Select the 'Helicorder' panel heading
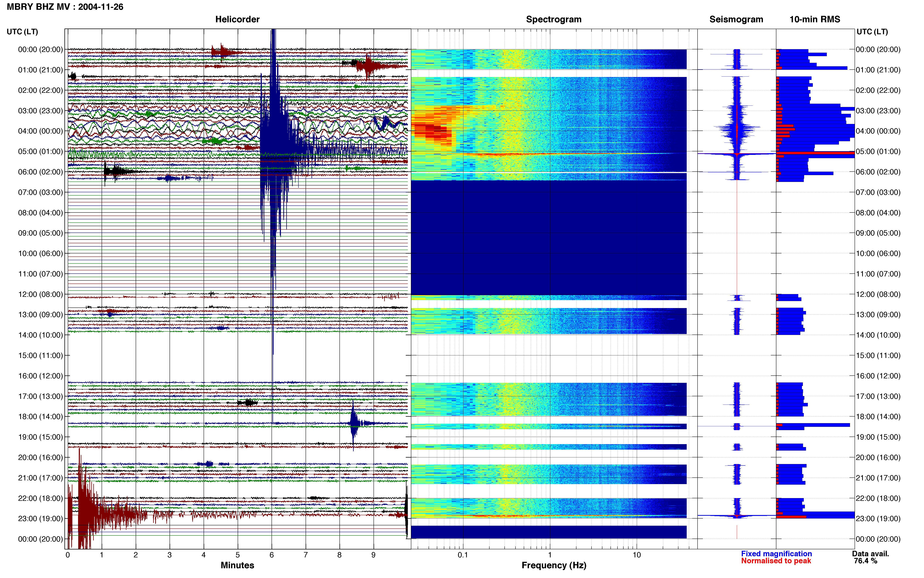The width and height of the screenshot is (924, 578). (237, 19)
